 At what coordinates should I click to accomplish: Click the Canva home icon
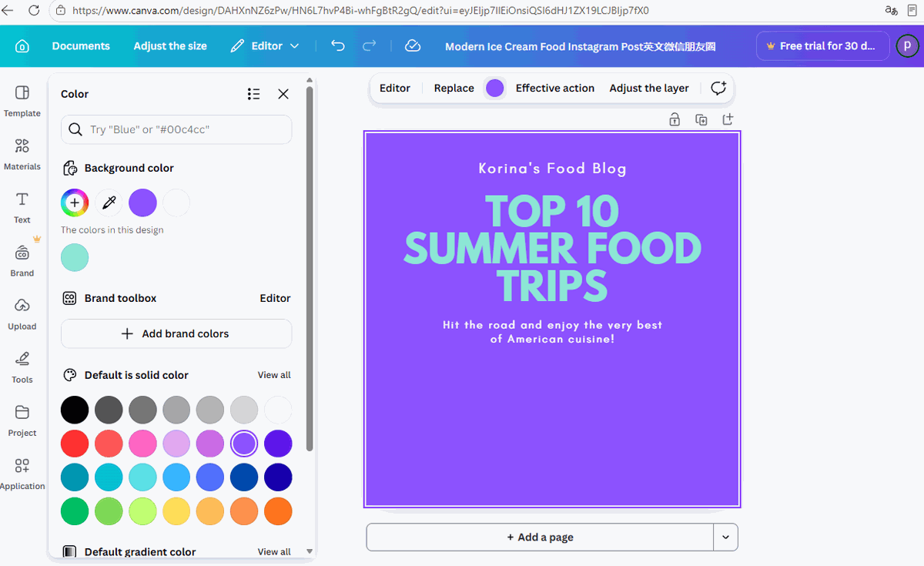pyautogui.click(x=22, y=46)
